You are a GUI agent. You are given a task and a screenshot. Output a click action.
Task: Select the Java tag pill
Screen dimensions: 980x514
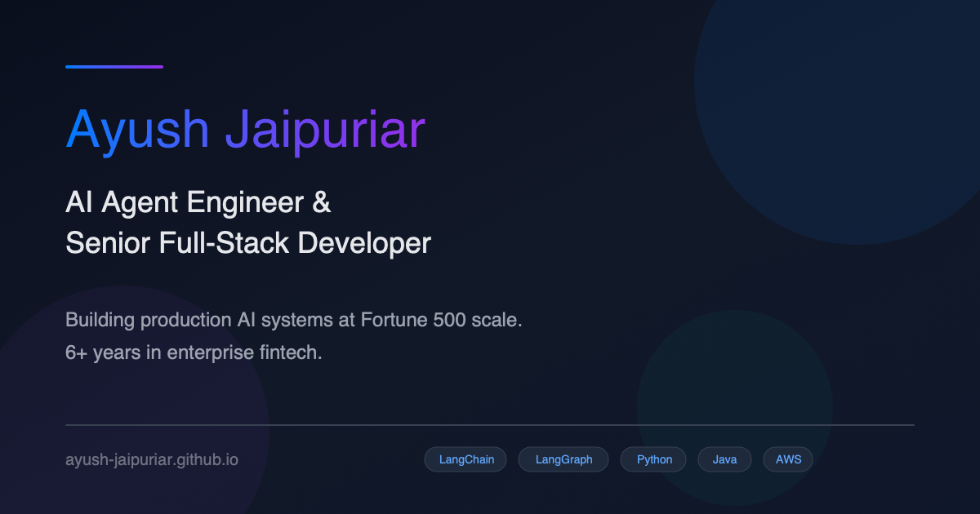pos(724,459)
